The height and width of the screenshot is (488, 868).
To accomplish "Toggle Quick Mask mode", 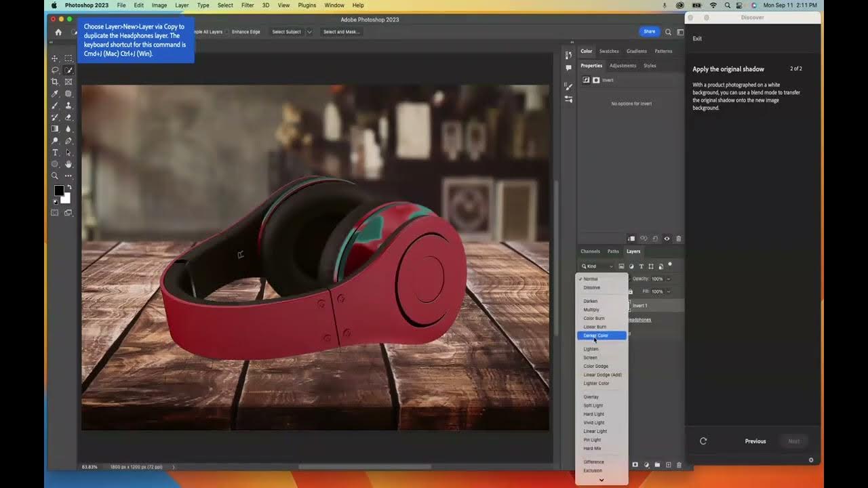I will pos(55,213).
